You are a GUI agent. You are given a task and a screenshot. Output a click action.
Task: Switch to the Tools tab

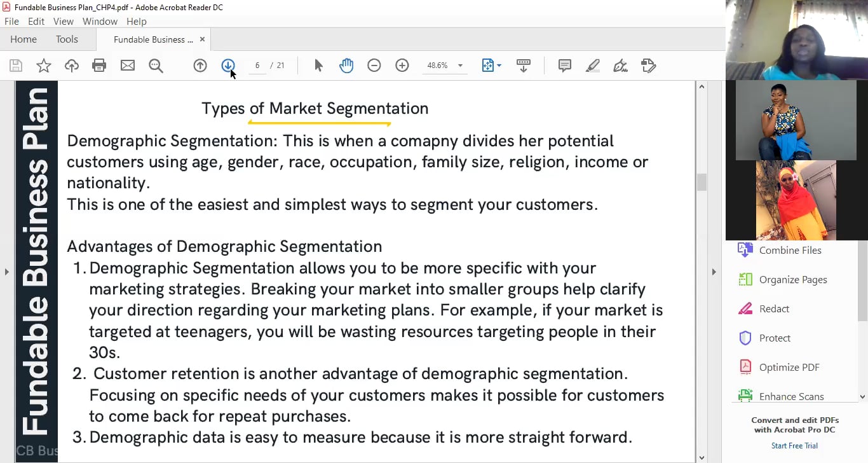[67, 39]
